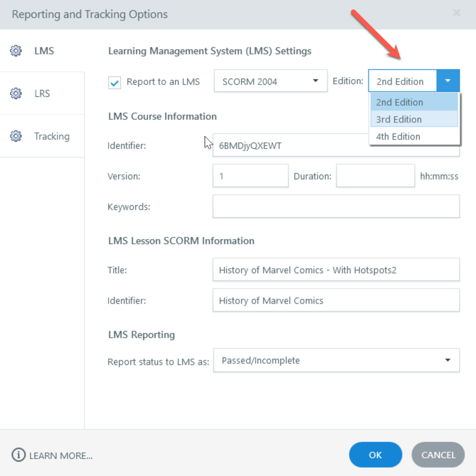Click the blue Edition dropdown arrow
This screenshot has height=476, width=476.
click(x=448, y=81)
